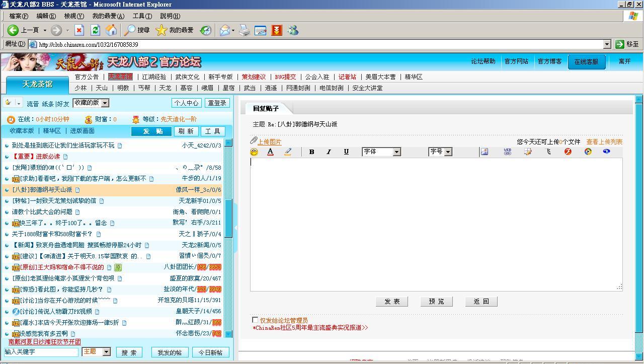Click the Mail envelope toolbar icon
The height and width of the screenshot is (364, 644).
[x=224, y=30]
